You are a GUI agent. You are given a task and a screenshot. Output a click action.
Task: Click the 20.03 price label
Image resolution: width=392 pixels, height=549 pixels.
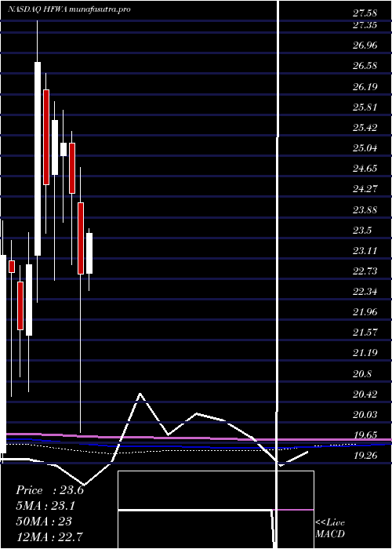coord(365,415)
